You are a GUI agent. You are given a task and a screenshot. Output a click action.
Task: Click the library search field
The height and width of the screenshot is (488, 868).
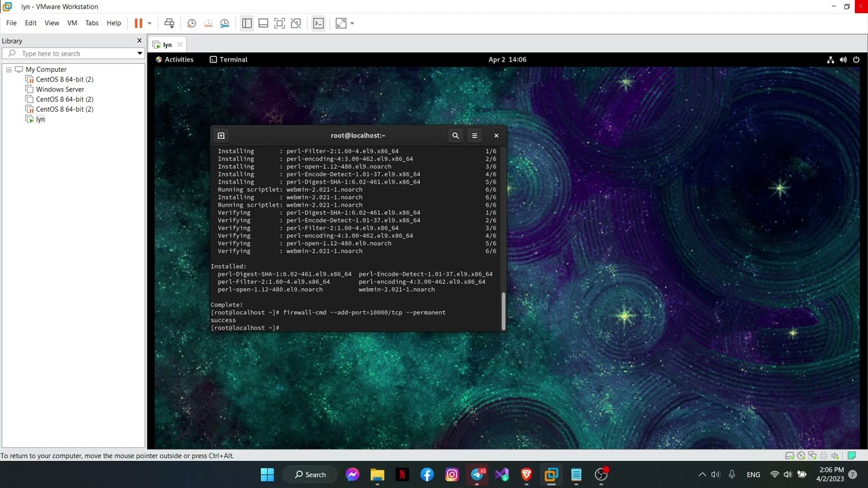point(73,54)
